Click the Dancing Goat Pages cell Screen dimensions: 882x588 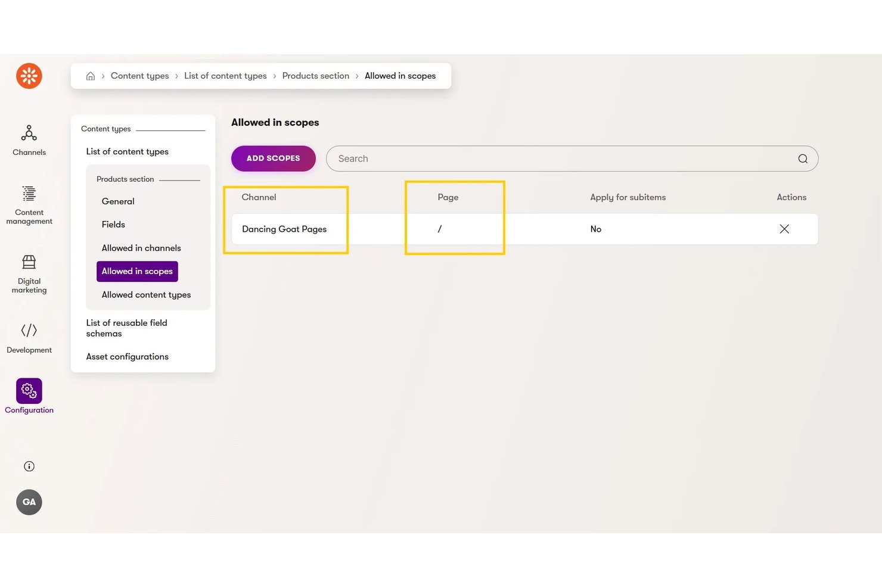pos(284,229)
